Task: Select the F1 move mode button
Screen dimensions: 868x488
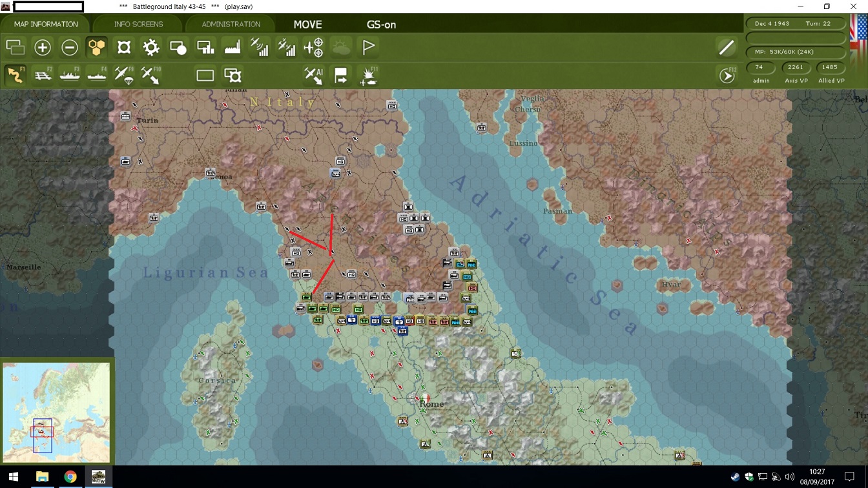Action: pyautogui.click(x=15, y=75)
